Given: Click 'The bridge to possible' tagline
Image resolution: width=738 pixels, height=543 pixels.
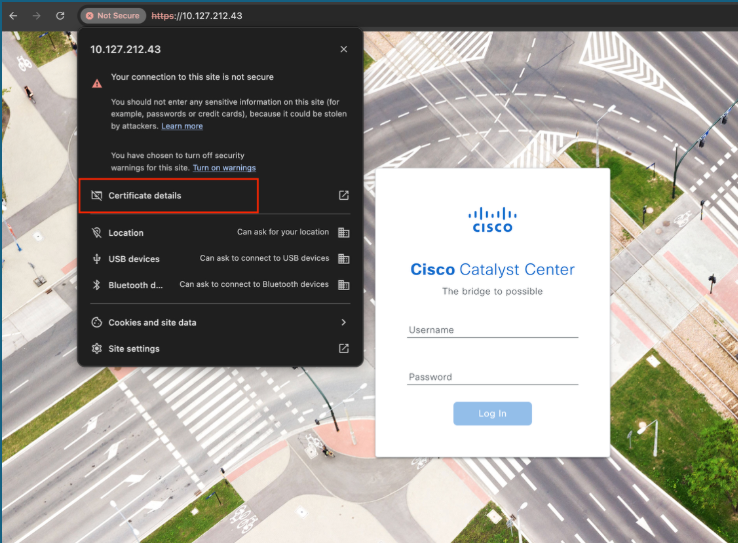Looking at the screenshot, I should pyautogui.click(x=492, y=292).
